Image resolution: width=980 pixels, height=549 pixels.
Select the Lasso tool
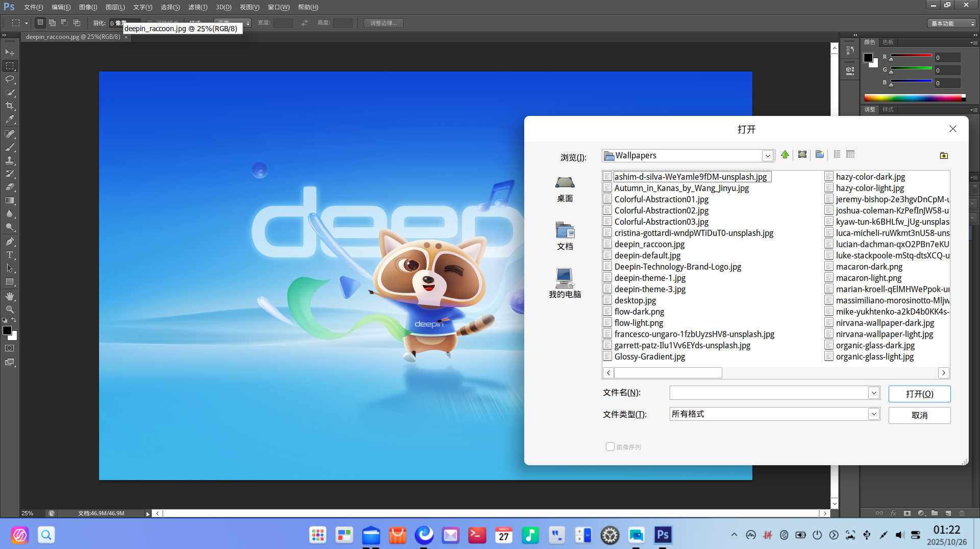click(10, 79)
